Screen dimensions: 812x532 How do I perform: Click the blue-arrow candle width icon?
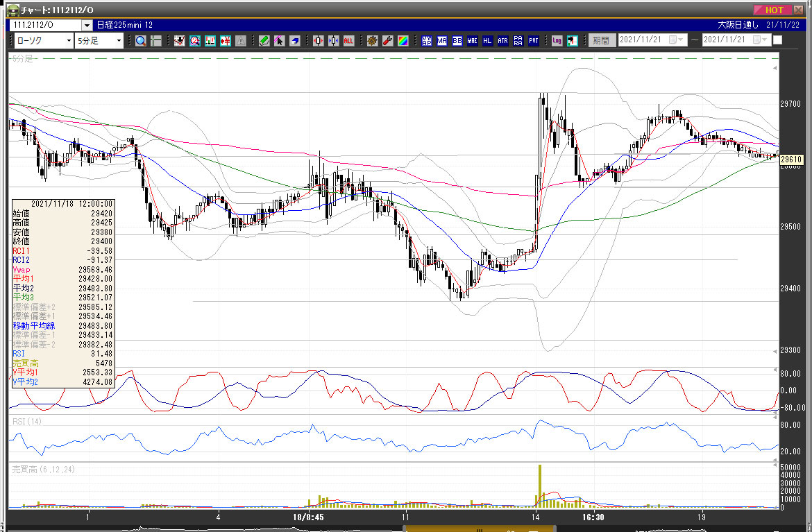[x=334, y=40]
